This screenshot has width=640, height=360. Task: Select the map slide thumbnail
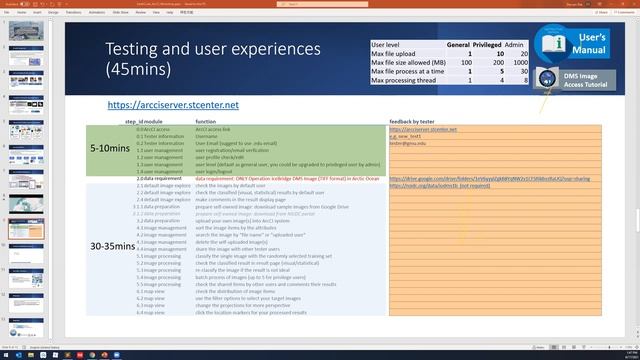(26, 204)
